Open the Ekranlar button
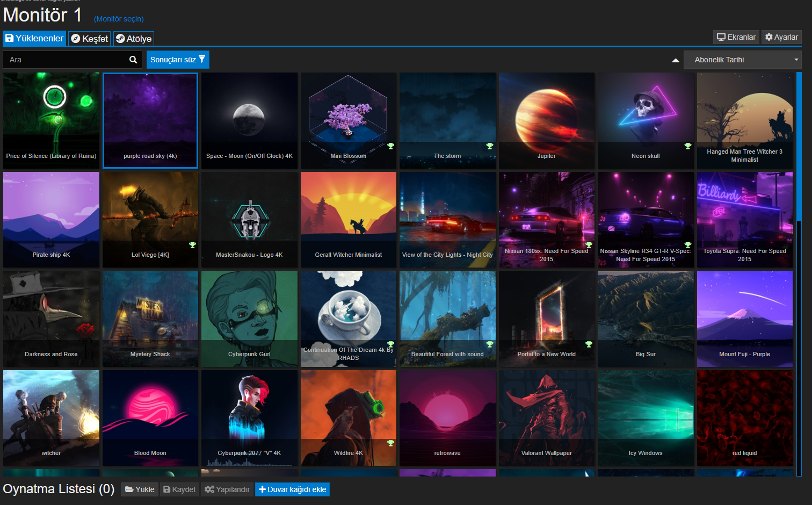 coord(736,37)
